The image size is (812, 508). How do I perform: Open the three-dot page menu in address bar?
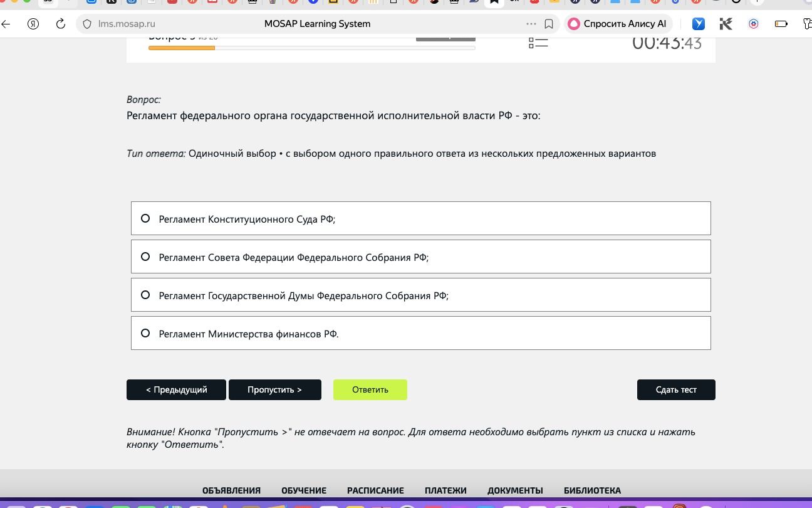(531, 24)
